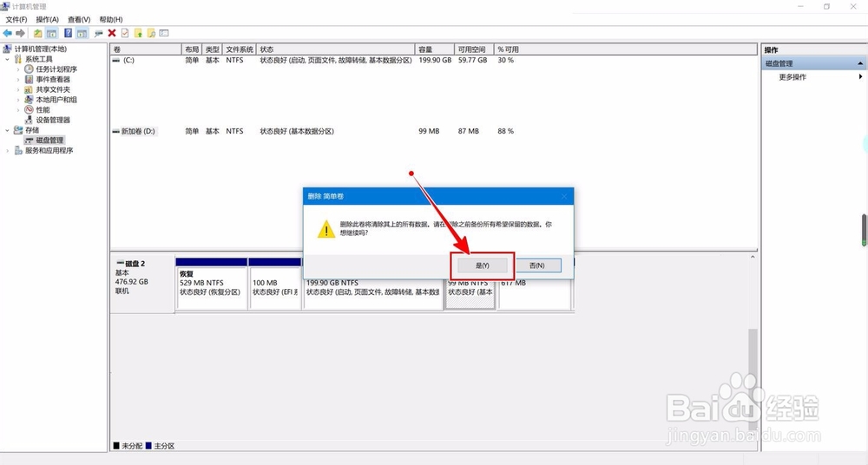Collapse the 系统工具 tree node arrow

pos(7,59)
